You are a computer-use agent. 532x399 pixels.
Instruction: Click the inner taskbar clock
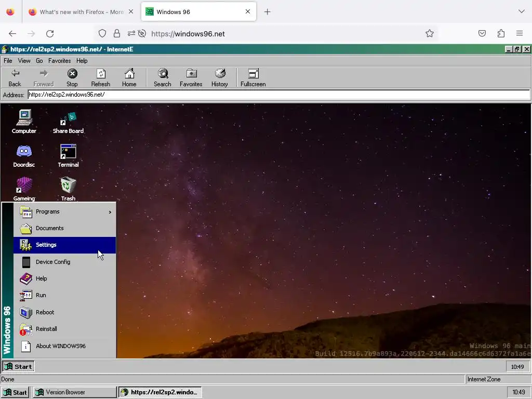(517, 367)
